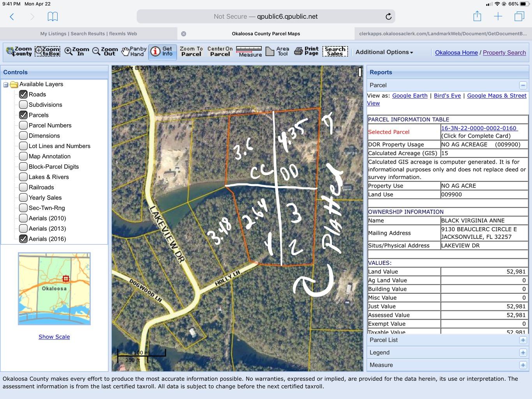Open parcel 16-3N-22-0000-0002-0160 complete card
The image size is (532, 399).
tap(479, 128)
